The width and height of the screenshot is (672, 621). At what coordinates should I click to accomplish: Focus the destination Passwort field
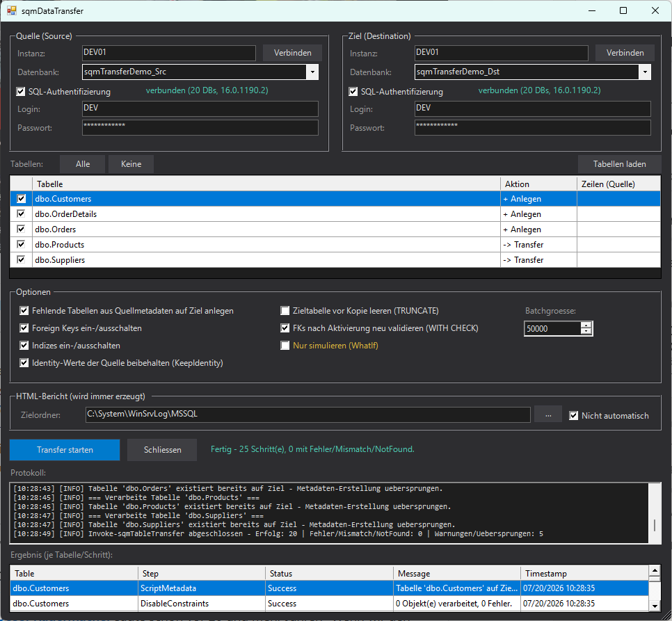tap(533, 127)
